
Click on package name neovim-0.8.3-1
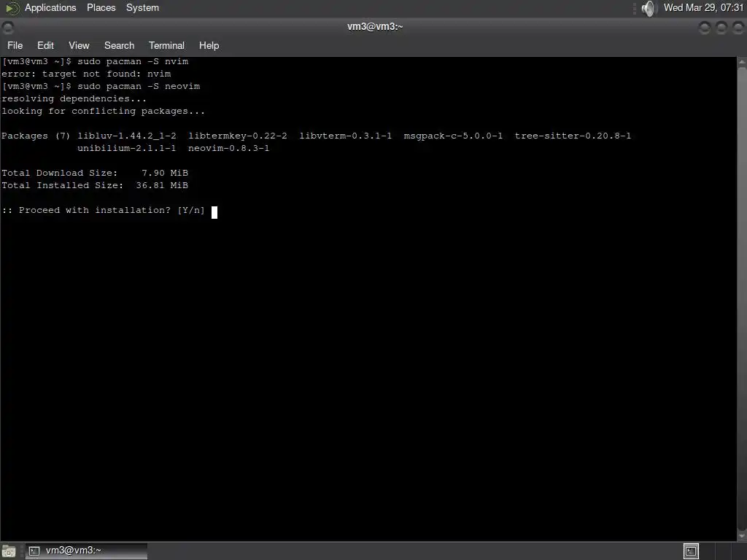pos(228,148)
